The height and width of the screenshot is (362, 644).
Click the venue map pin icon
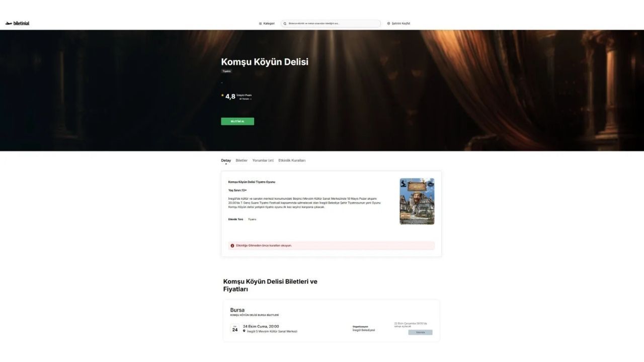click(x=245, y=331)
